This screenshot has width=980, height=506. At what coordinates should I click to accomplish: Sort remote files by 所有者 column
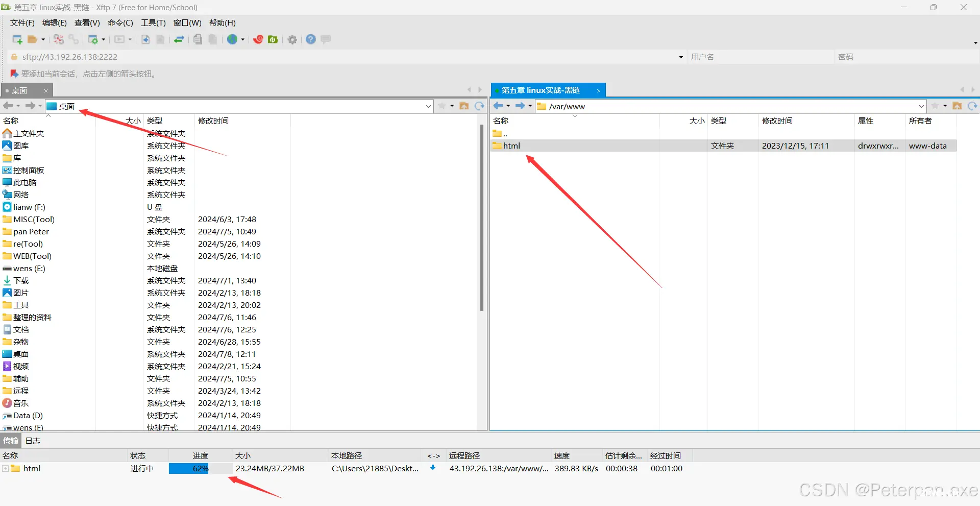click(920, 121)
